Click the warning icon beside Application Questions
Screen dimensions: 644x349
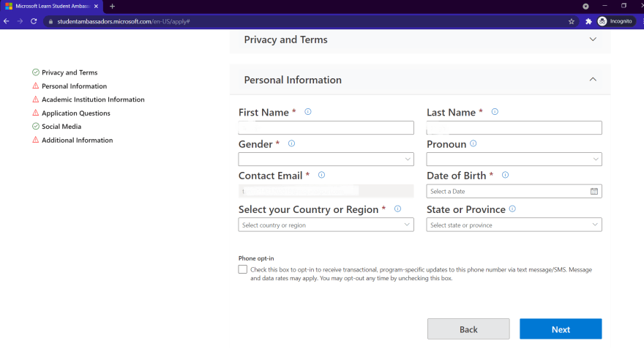(x=36, y=113)
